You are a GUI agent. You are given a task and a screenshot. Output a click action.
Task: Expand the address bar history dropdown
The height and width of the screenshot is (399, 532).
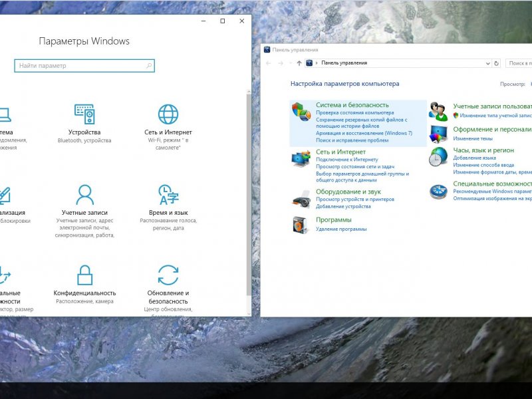tap(488, 63)
